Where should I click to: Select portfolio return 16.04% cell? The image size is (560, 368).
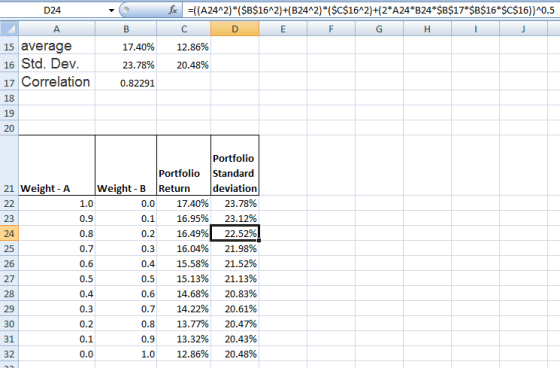pos(184,248)
